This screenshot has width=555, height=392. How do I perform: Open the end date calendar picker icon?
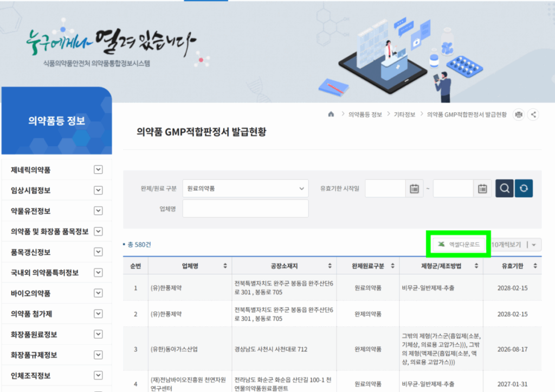click(482, 189)
